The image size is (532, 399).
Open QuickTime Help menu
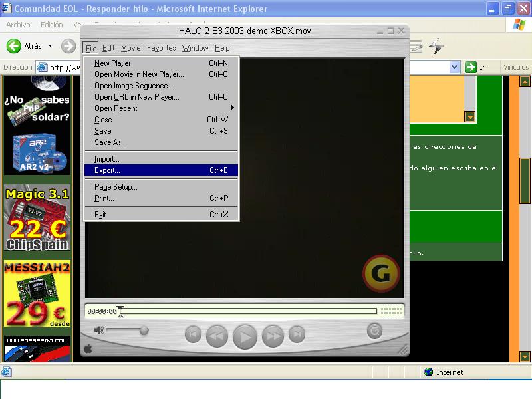[222, 48]
